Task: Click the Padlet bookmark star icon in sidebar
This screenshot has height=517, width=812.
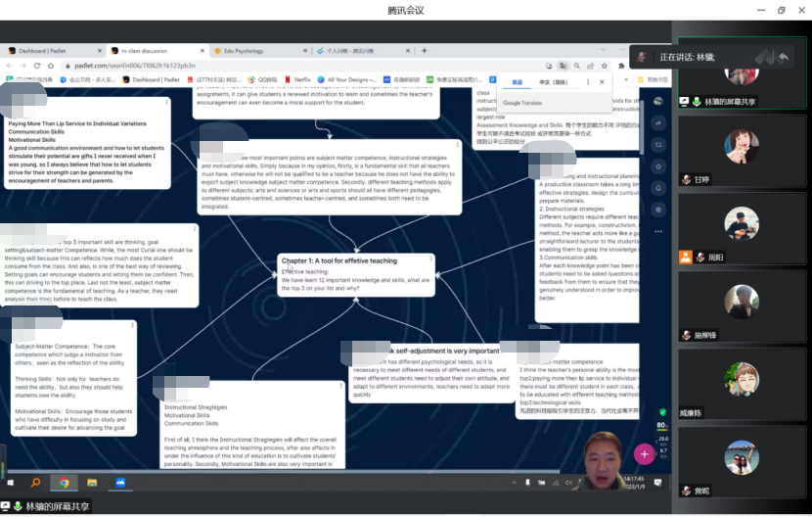Action: pyautogui.click(x=658, y=165)
